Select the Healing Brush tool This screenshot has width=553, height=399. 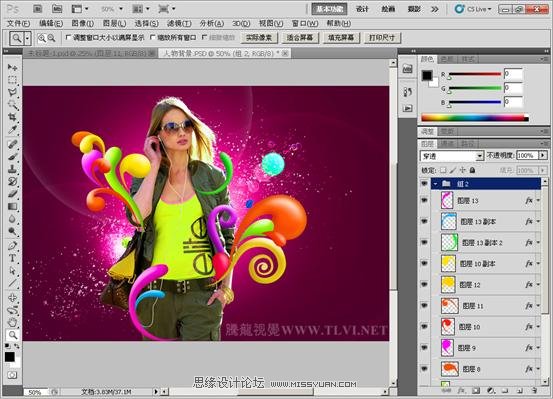click(12, 144)
